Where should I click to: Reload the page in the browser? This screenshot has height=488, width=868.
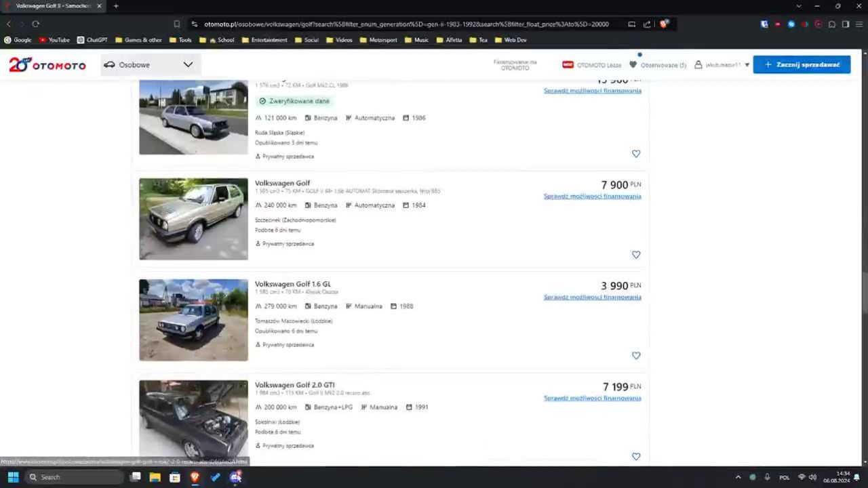tap(36, 24)
